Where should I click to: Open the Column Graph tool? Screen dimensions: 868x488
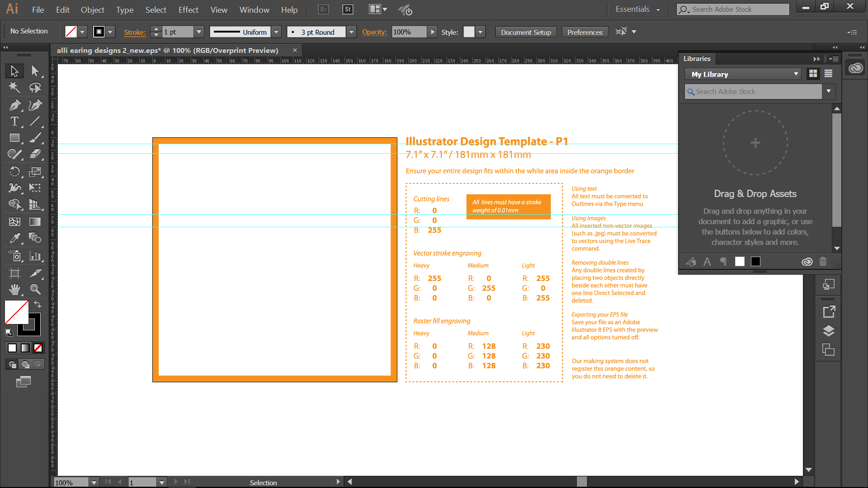coord(35,255)
